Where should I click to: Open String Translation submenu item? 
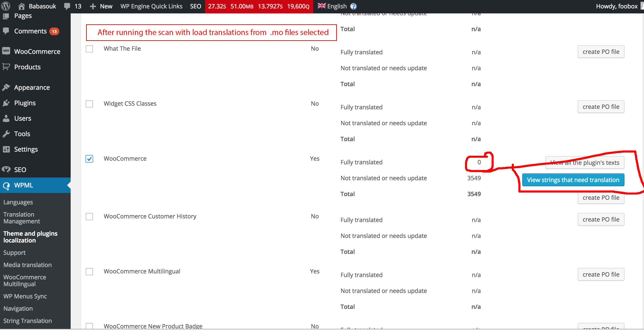(27, 320)
